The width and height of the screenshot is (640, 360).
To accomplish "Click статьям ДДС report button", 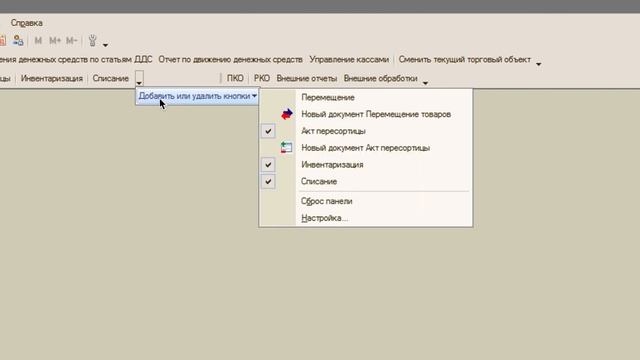I will pyautogui.click(x=76, y=60).
